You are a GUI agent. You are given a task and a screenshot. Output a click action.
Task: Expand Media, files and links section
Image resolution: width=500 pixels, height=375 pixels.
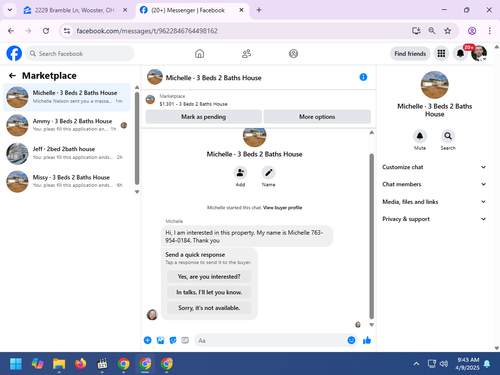point(434,202)
